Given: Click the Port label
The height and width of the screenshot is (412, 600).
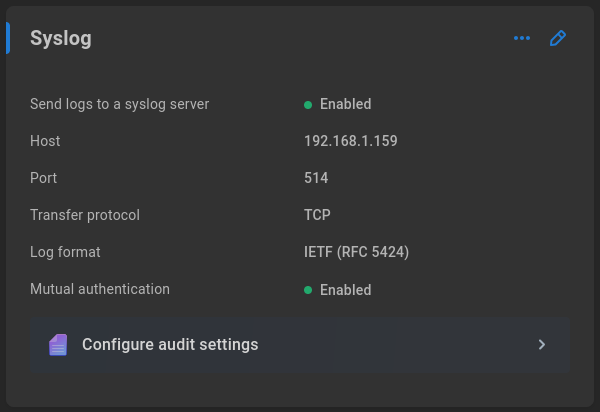Looking at the screenshot, I should point(44,178).
